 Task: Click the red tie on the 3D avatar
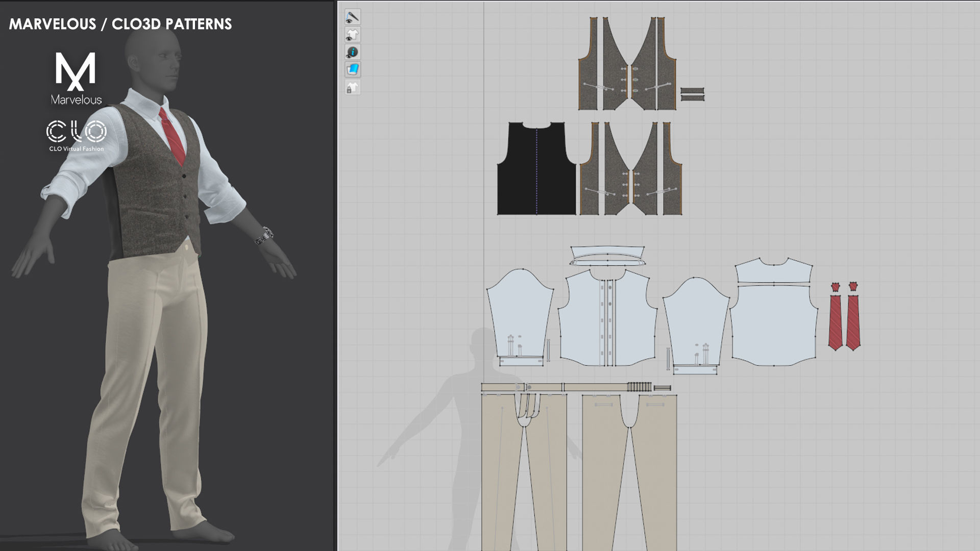point(173,135)
